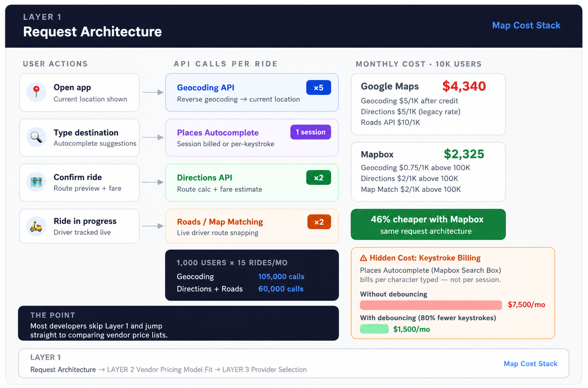Screen dimensions: 588x388
Task: Click the 46% cheaper with Mapbox banner
Action: pyautogui.click(x=428, y=224)
